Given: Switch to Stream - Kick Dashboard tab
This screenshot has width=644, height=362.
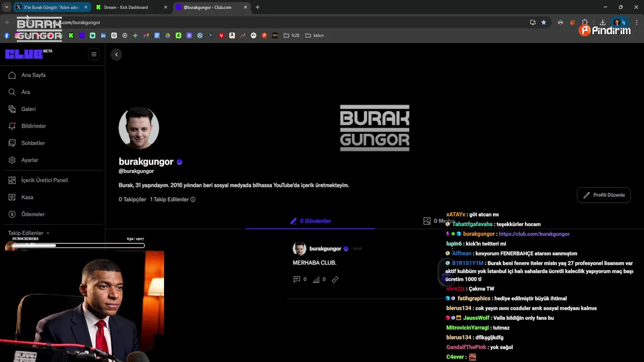Looking at the screenshot, I should (x=132, y=7).
